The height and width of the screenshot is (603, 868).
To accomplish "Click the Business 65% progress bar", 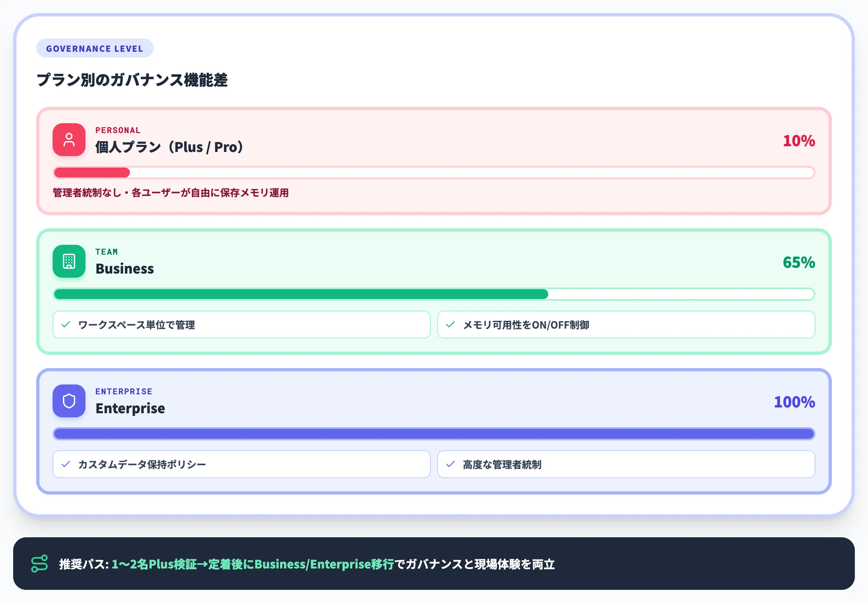I will (x=434, y=294).
